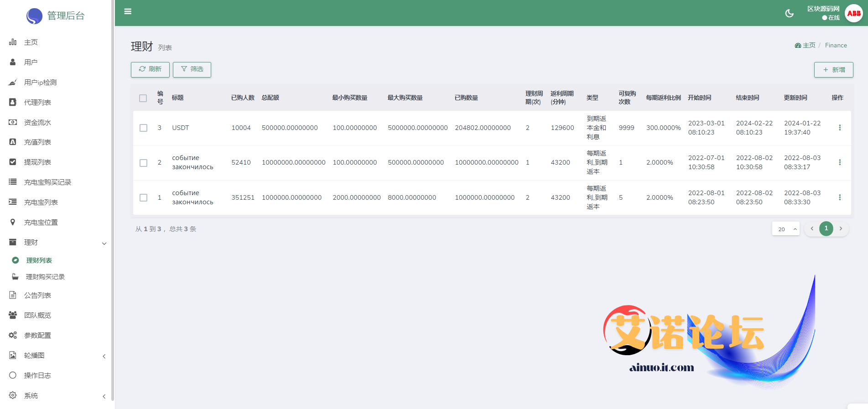Click the 参数配置 gears icon
The image size is (868, 409).
13,335
